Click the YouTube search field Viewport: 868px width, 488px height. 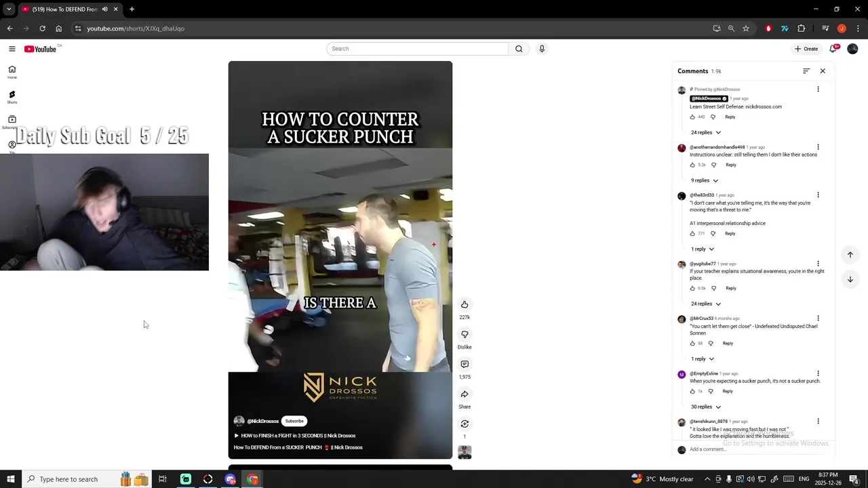pos(417,49)
